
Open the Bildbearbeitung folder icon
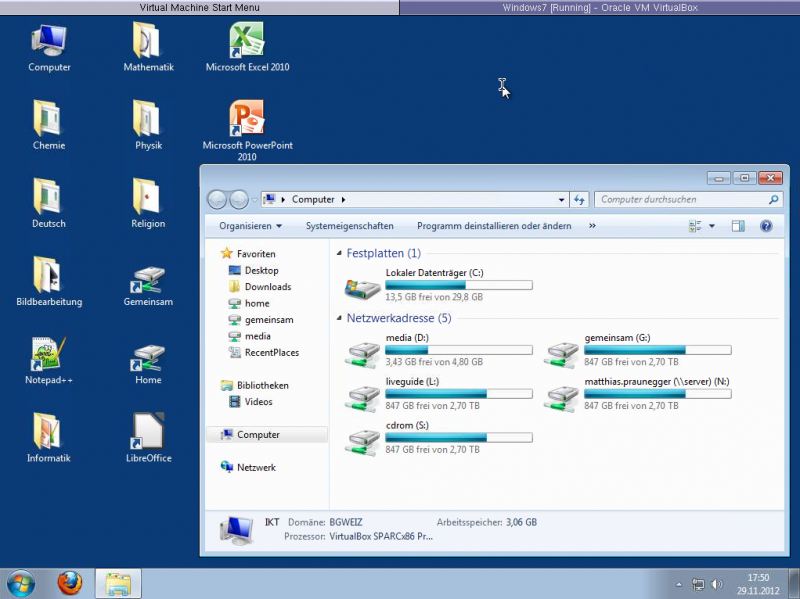click(49, 281)
